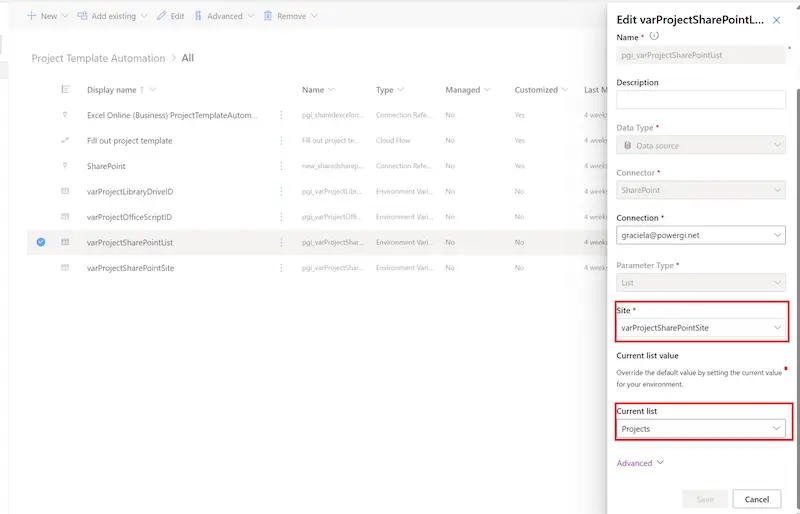Image resolution: width=800 pixels, height=514 pixels.
Task: Open more options for SharePoint row
Action: 281,166
